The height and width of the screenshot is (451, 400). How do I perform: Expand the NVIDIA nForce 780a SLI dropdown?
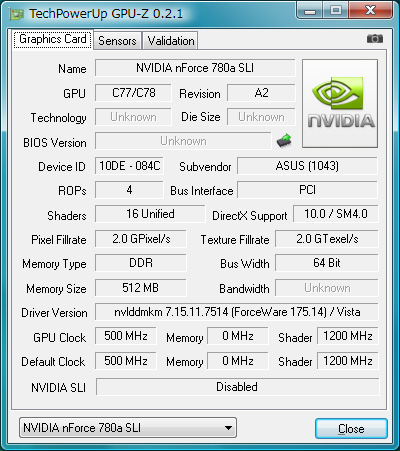(128, 428)
